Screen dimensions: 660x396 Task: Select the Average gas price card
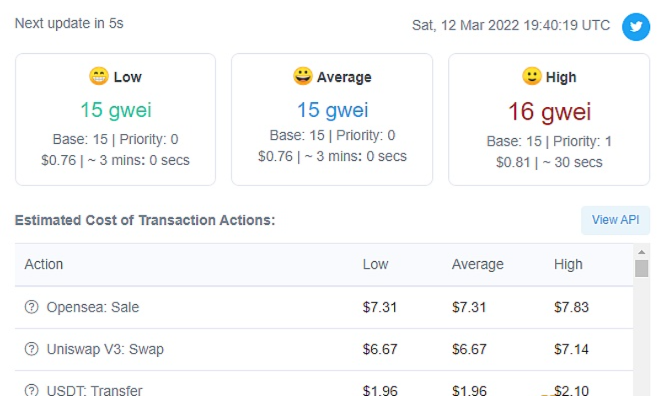point(332,119)
